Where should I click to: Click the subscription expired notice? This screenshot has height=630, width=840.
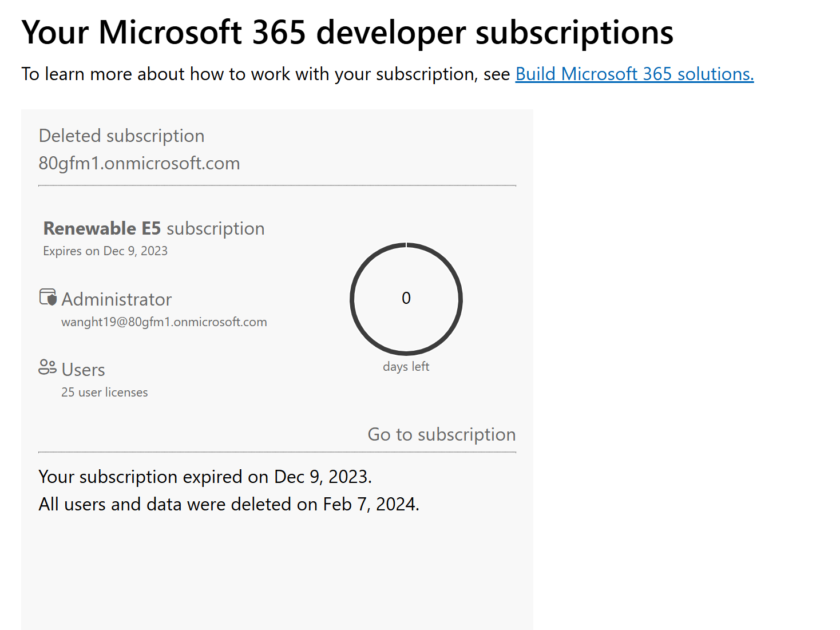pyautogui.click(x=204, y=476)
